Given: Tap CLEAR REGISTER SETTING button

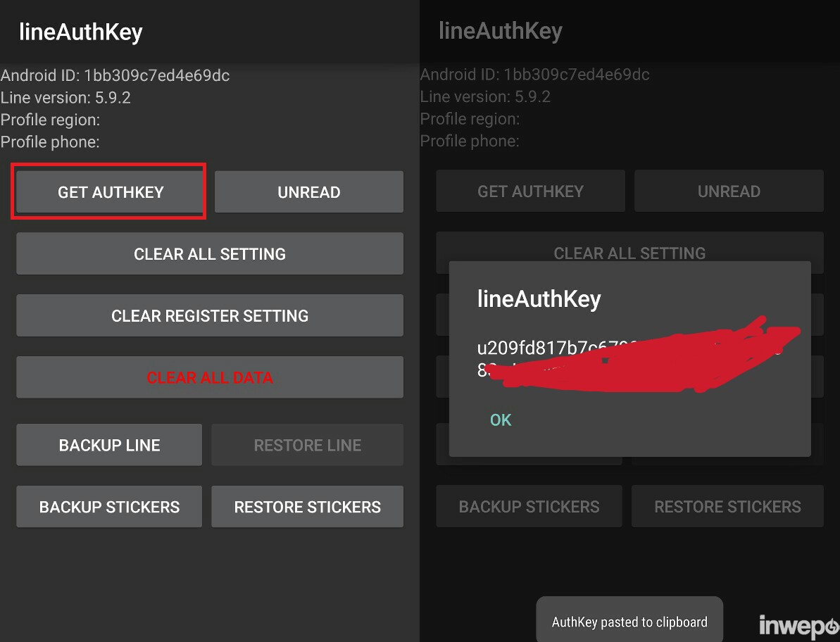Looking at the screenshot, I should (x=209, y=315).
